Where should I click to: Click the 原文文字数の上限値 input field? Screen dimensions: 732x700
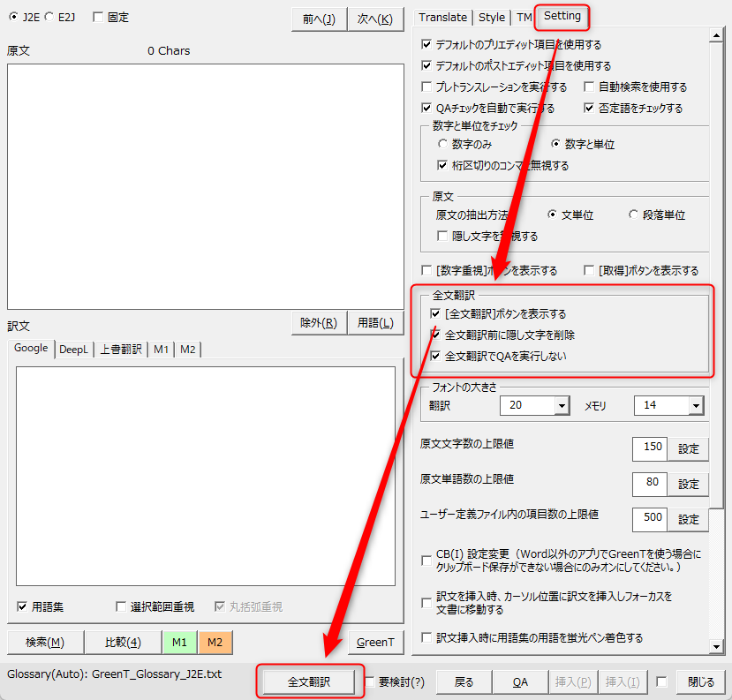point(649,448)
